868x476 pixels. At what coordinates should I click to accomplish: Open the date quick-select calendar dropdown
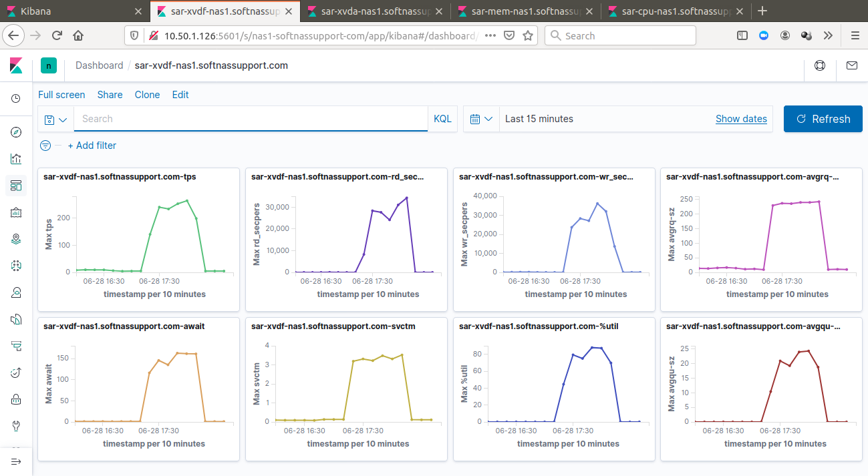pyautogui.click(x=481, y=119)
